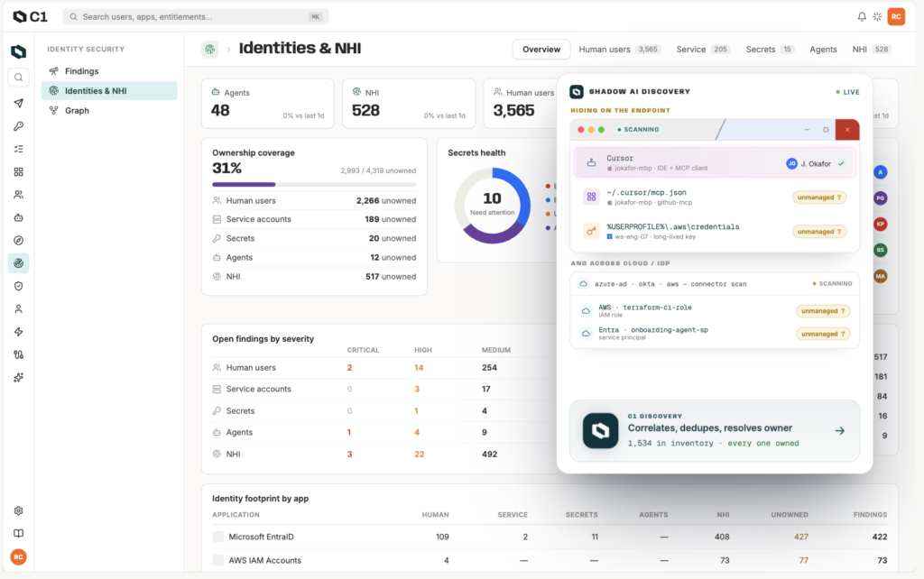The image size is (924, 579).
Task: Open the Agents 48 summary card
Action: pyautogui.click(x=267, y=104)
